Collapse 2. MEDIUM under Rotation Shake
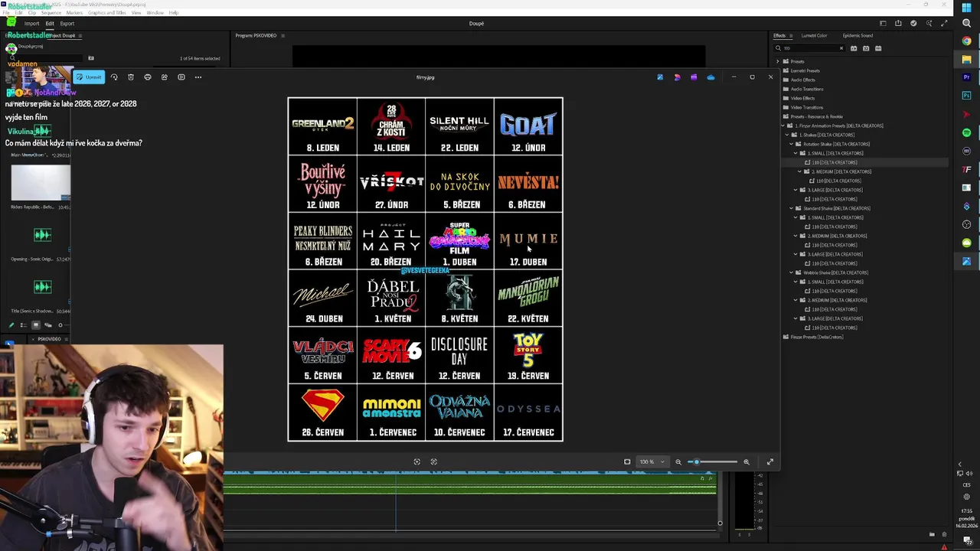 coord(800,171)
